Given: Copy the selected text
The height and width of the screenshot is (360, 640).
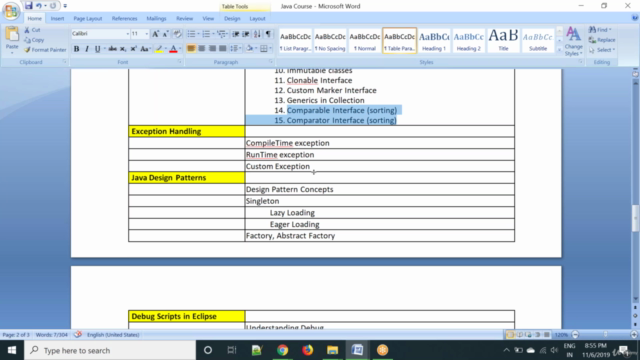Looking at the screenshot, I should click(x=34, y=40).
